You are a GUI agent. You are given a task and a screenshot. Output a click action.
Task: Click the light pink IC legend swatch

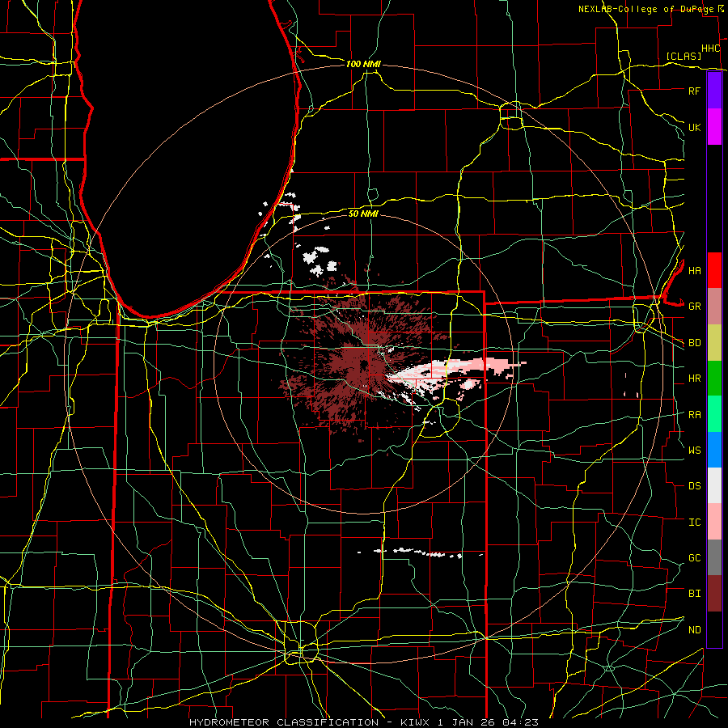coord(714,522)
